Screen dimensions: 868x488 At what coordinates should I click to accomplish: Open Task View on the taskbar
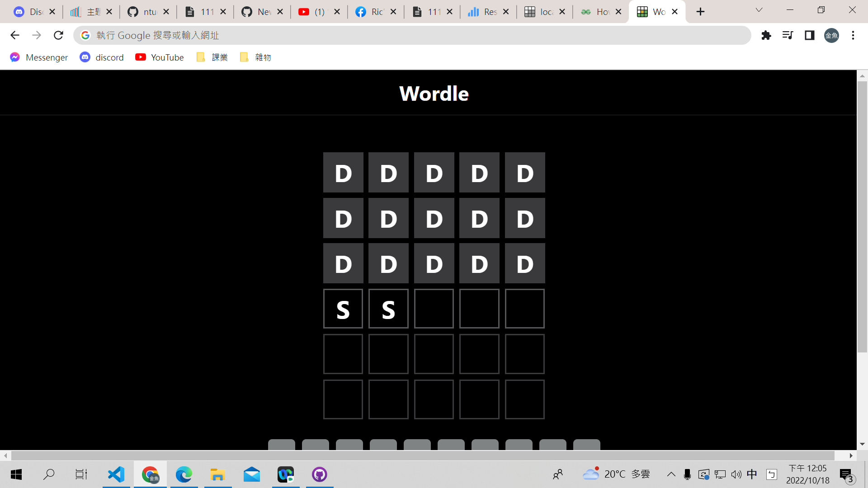tap(81, 474)
